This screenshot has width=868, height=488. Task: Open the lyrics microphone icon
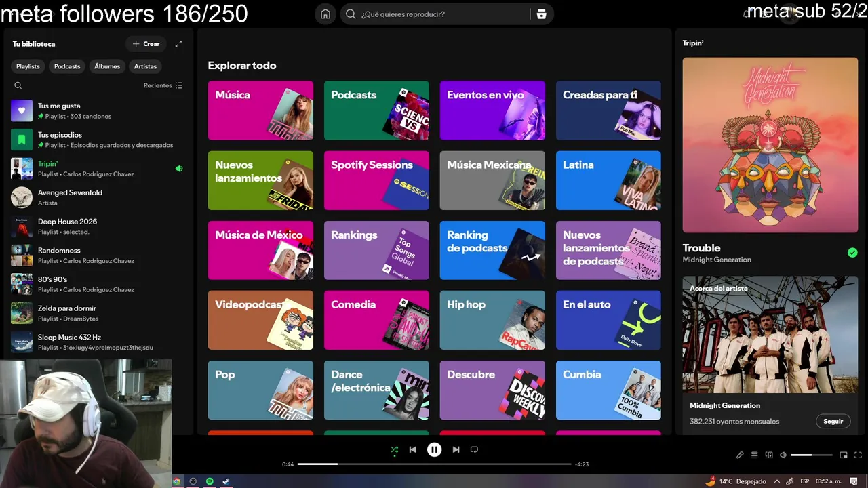[740, 455]
